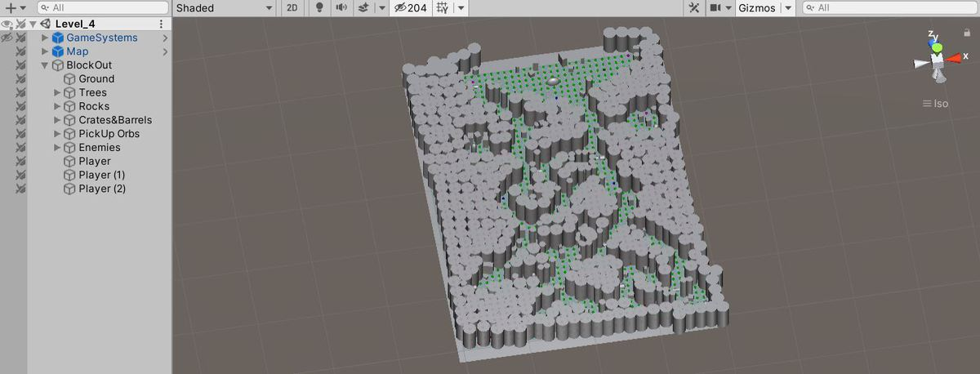Click the scene camera settings icon
Image resolution: width=980 pixels, height=374 pixels.
[x=715, y=7]
